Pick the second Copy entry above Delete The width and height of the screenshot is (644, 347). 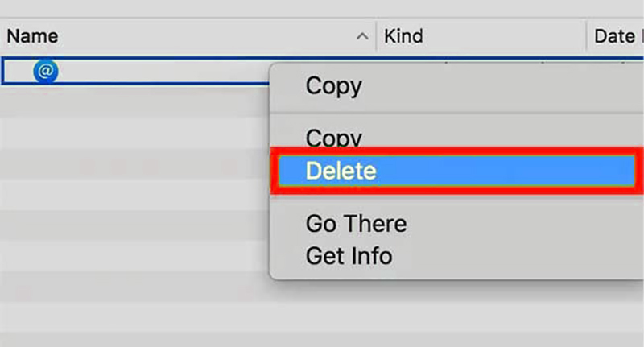pos(333,137)
